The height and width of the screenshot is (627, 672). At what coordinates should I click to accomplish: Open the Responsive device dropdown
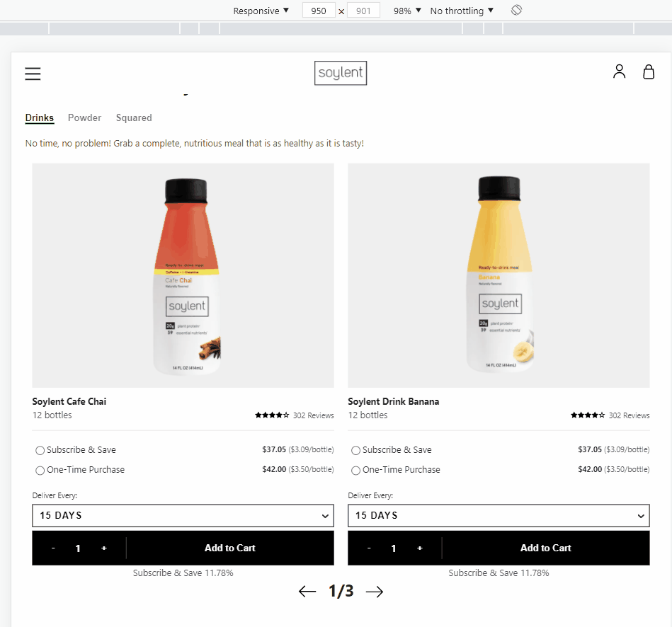pyautogui.click(x=261, y=11)
